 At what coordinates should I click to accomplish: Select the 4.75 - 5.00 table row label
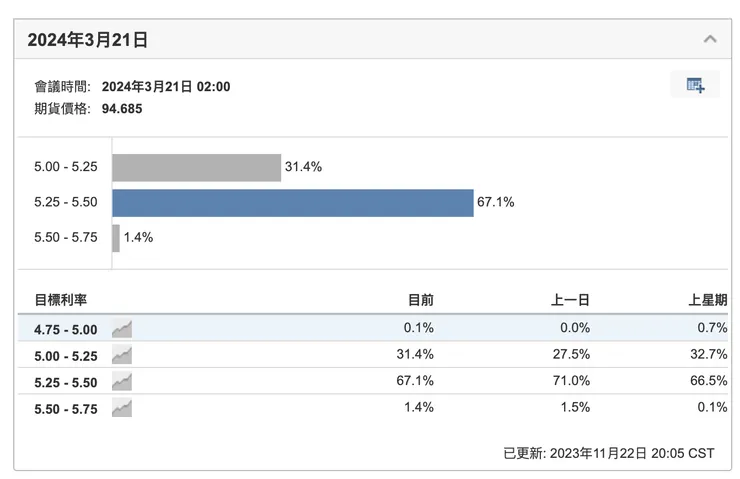click(66, 329)
